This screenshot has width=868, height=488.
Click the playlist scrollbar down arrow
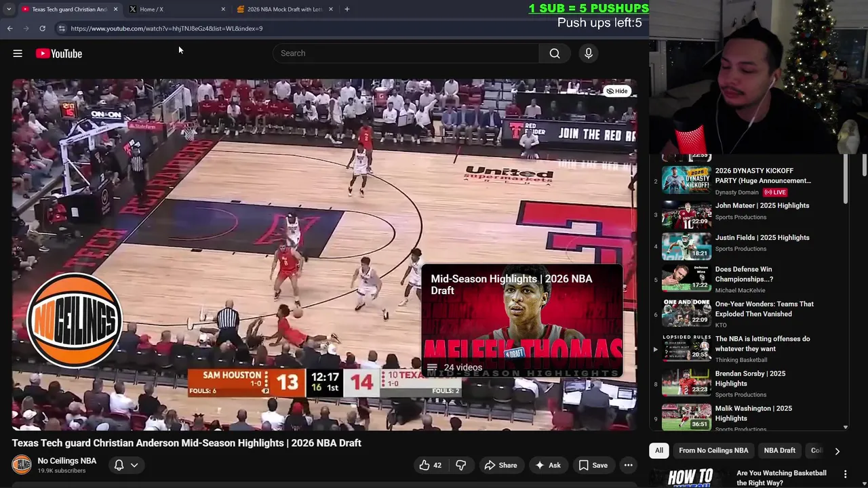pyautogui.click(x=846, y=428)
